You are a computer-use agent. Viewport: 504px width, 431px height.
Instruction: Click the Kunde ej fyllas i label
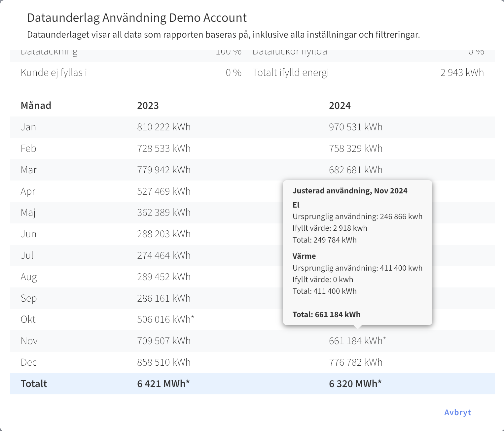point(54,73)
